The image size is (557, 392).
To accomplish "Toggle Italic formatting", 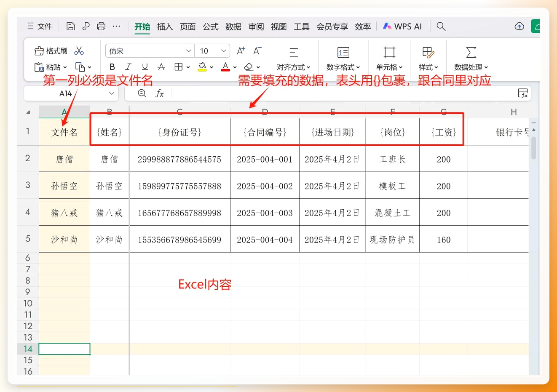I will 129,67.
